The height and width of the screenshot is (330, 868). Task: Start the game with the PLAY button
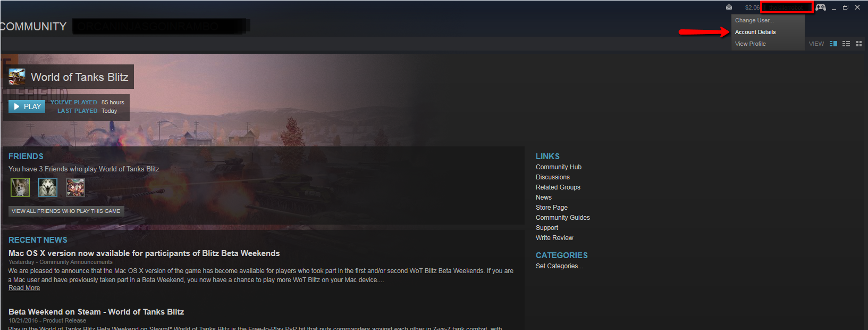point(27,106)
